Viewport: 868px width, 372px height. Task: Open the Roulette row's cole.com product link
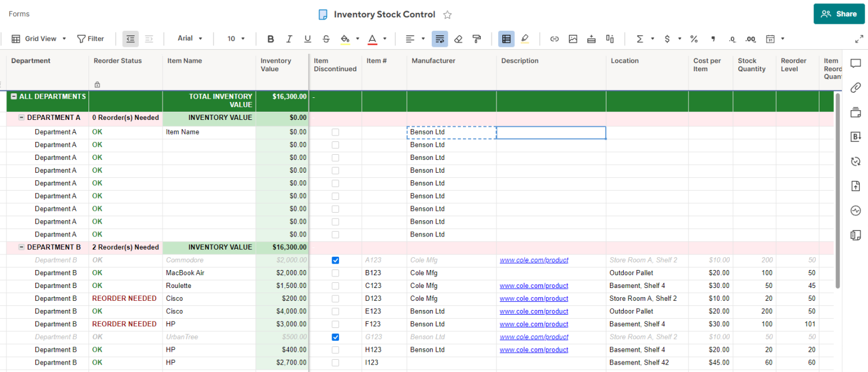point(534,286)
